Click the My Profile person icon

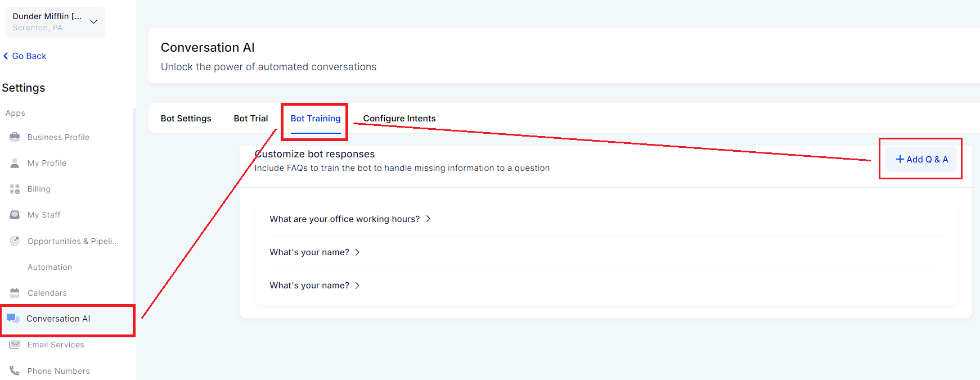[x=15, y=163]
